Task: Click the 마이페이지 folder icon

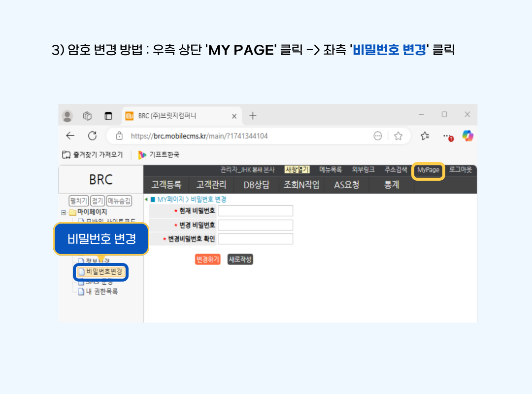Action: pyautogui.click(x=72, y=212)
